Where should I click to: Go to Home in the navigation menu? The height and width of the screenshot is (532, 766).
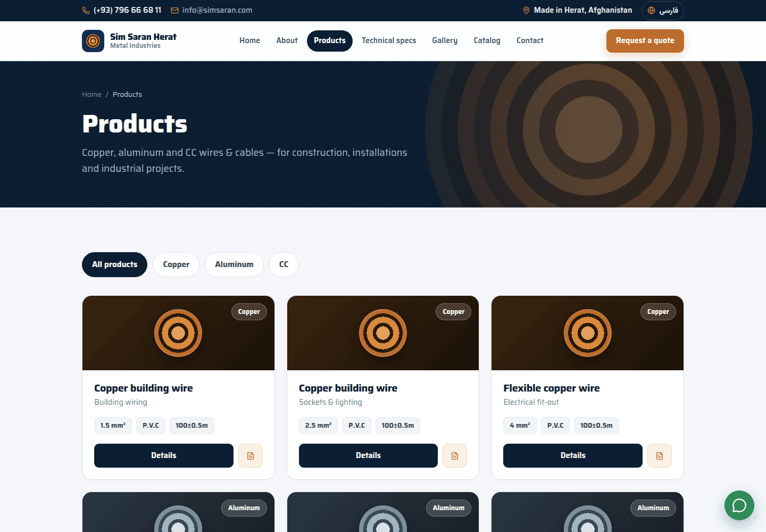[249, 40]
